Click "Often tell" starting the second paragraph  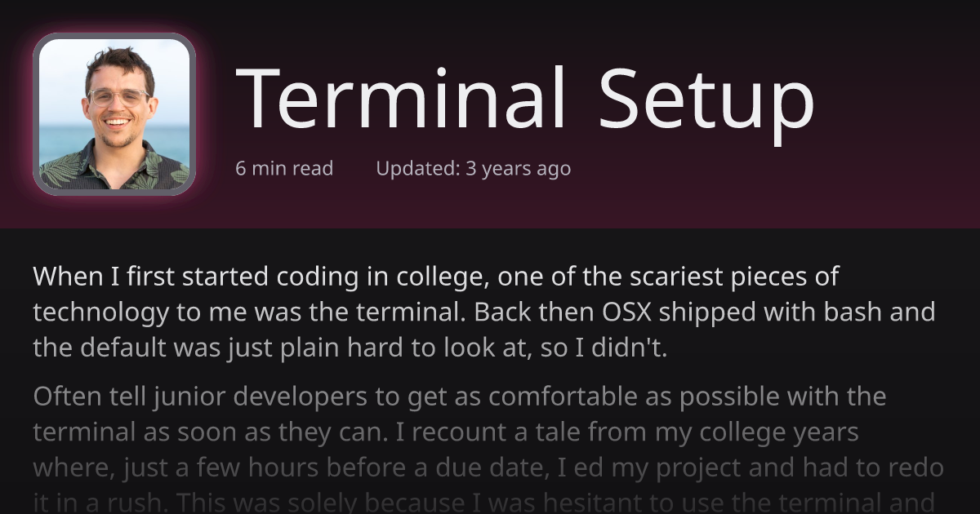89,397
